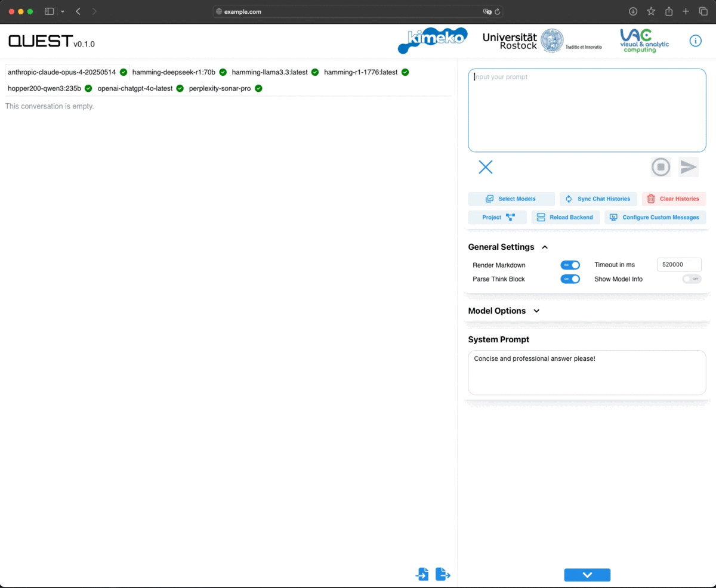Click the export conversation file icon
This screenshot has width=716, height=588.
pos(443,574)
